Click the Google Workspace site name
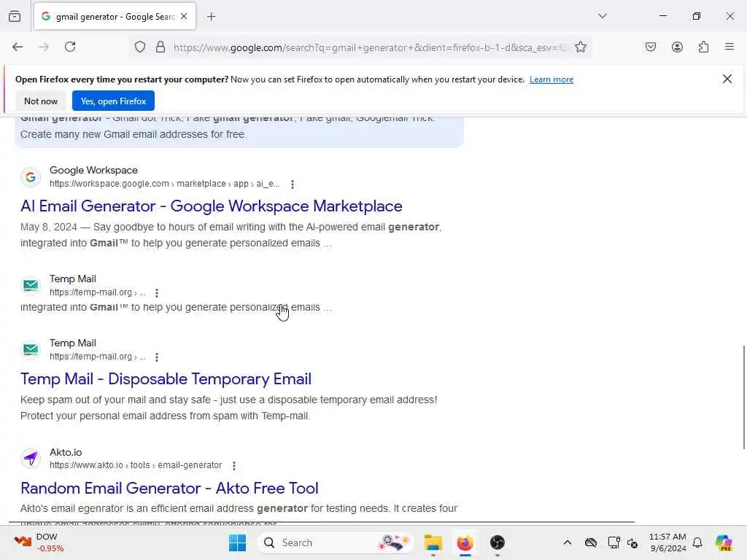Image resolution: width=747 pixels, height=560 pixels. point(93,170)
